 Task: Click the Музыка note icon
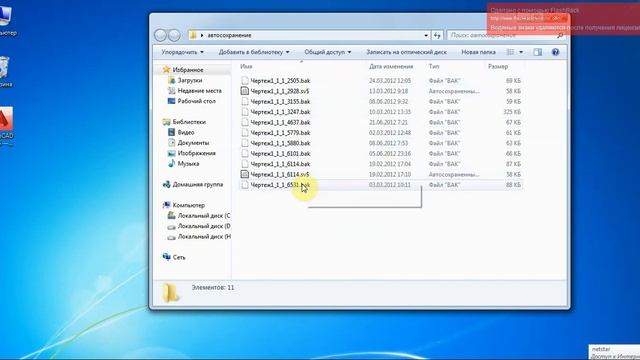click(172, 164)
